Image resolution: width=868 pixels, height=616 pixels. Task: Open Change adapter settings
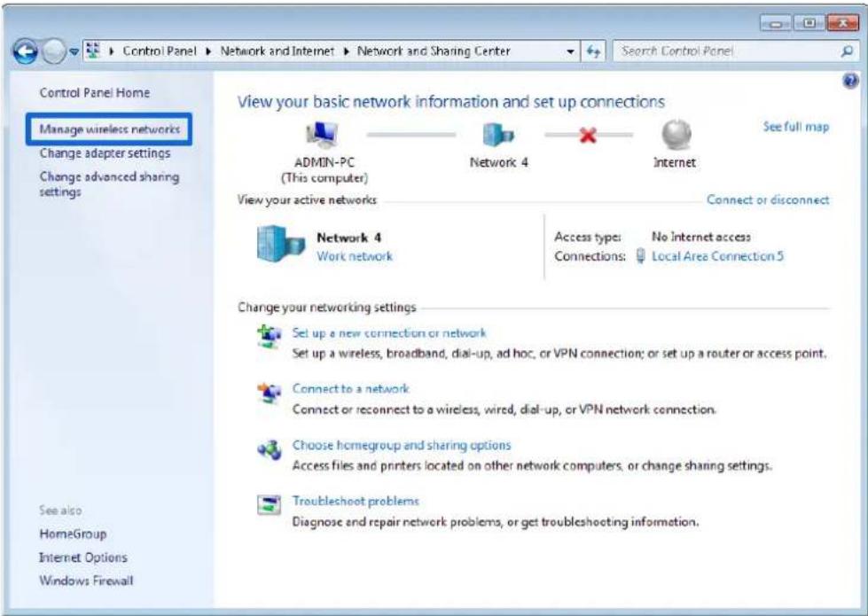tap(105, 153)
